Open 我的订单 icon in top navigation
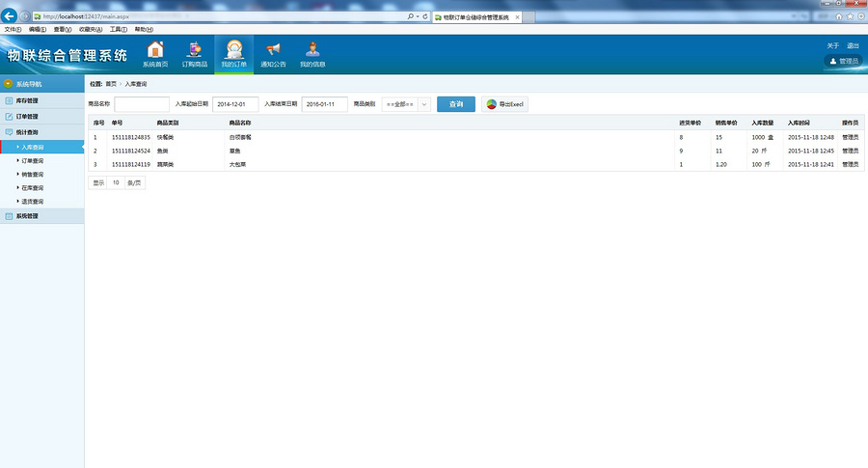Image resolution: width=868 pixels, height=468 pixels. coord(234,54)
